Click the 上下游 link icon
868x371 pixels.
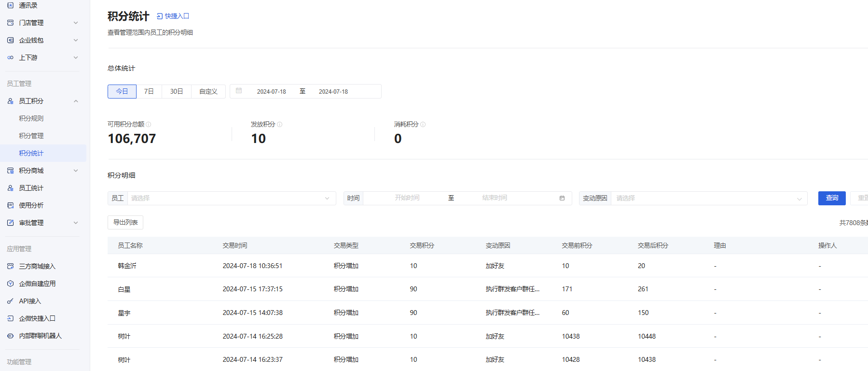click(x=10, y=57)
